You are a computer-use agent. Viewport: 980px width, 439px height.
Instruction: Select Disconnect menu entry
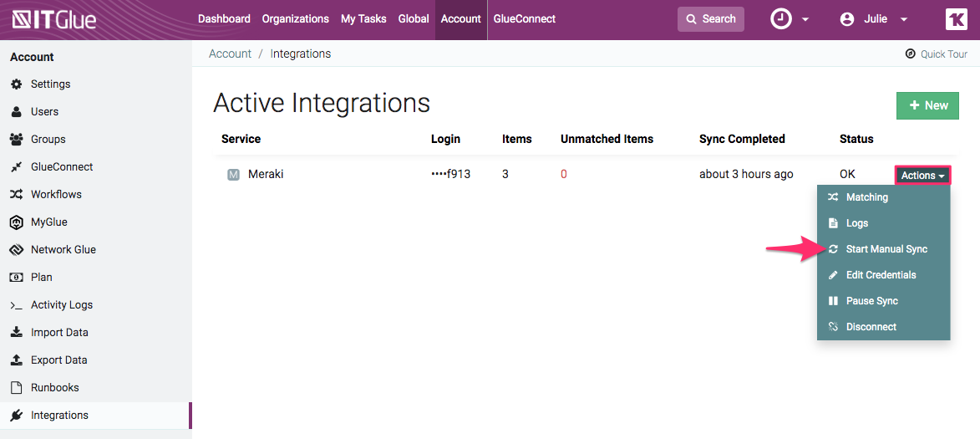click(x=883, y=326)
